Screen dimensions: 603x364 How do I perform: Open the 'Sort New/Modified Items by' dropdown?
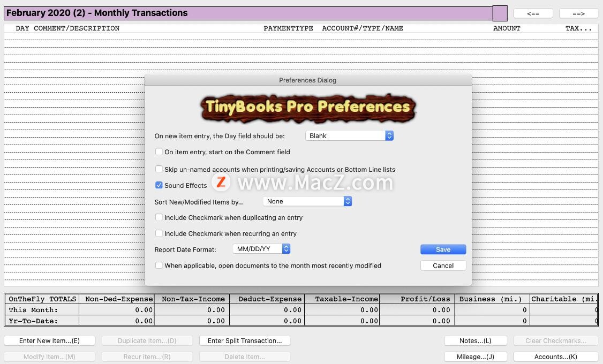click(x=307, y=201)
